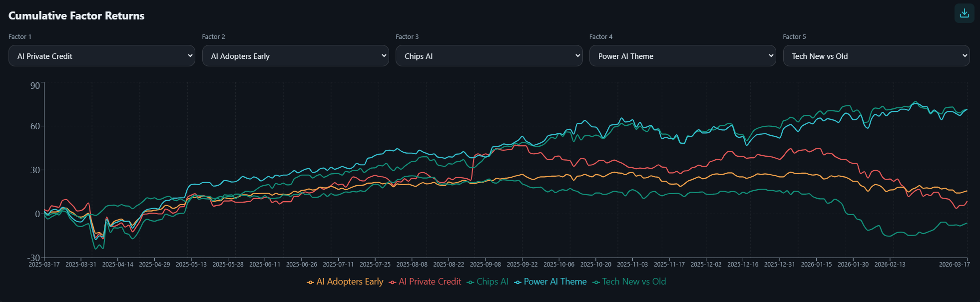980x302 pixels.
Task: Download the chart via the download icon
Action: pos(964,13)
